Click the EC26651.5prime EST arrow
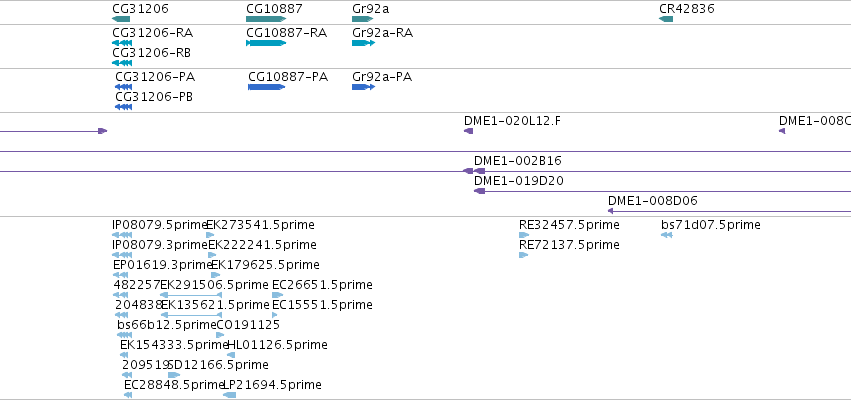The image size is (851, 400). pos(277,295)
